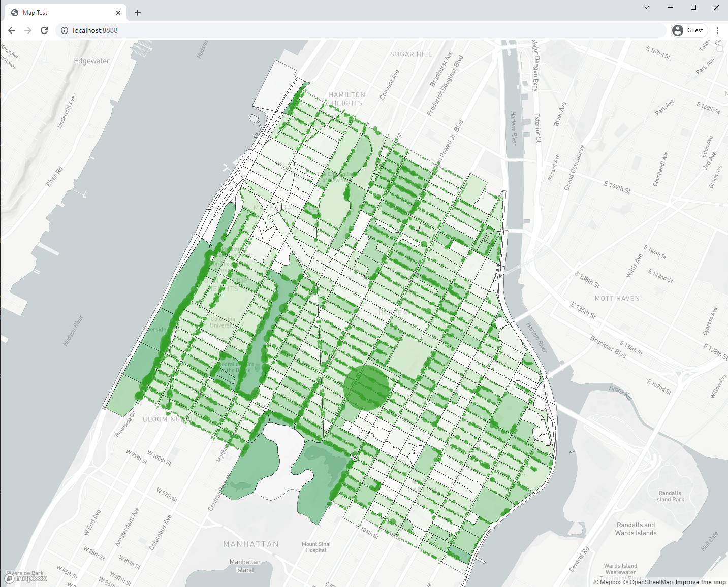Click the site information icon in address bar
The height and width of the screenshot is (587, 728).
(x=65, y=30)
